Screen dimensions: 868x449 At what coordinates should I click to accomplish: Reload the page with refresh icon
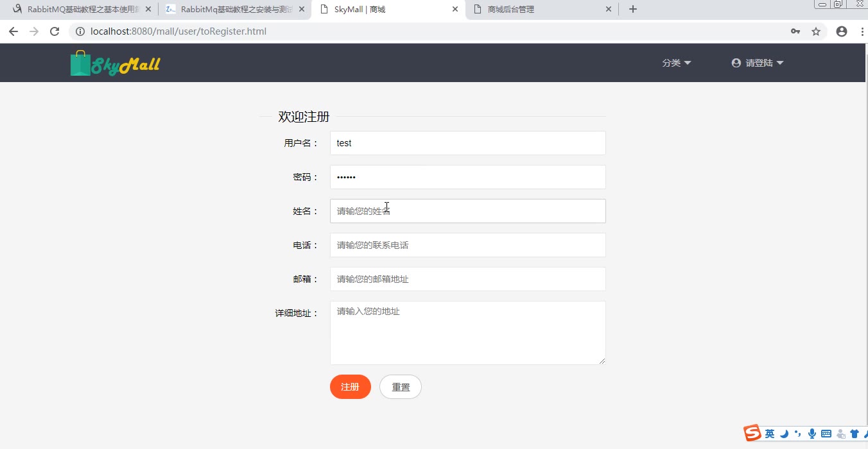[x=55, y=31]
